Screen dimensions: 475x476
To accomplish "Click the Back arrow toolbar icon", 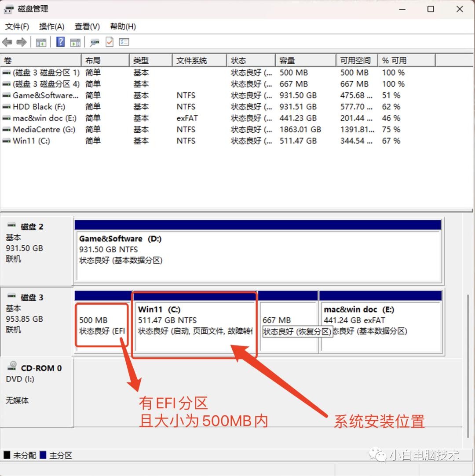I will 7,42.
